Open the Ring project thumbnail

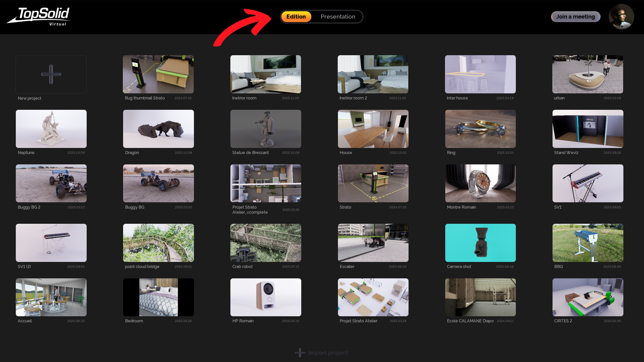480,129
